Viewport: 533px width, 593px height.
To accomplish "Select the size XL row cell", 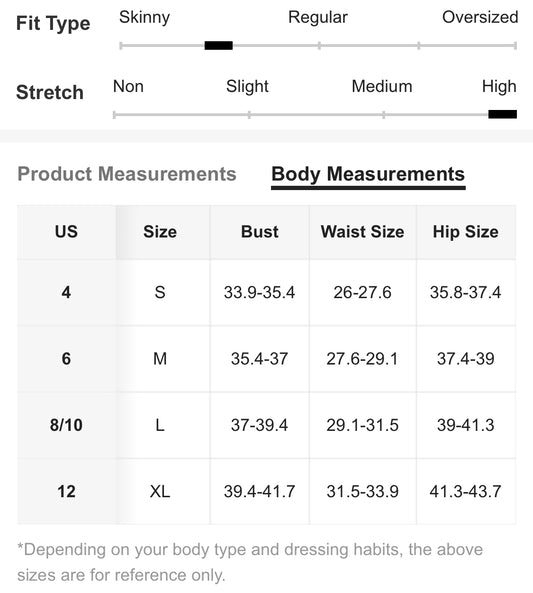I will (160, 492).
